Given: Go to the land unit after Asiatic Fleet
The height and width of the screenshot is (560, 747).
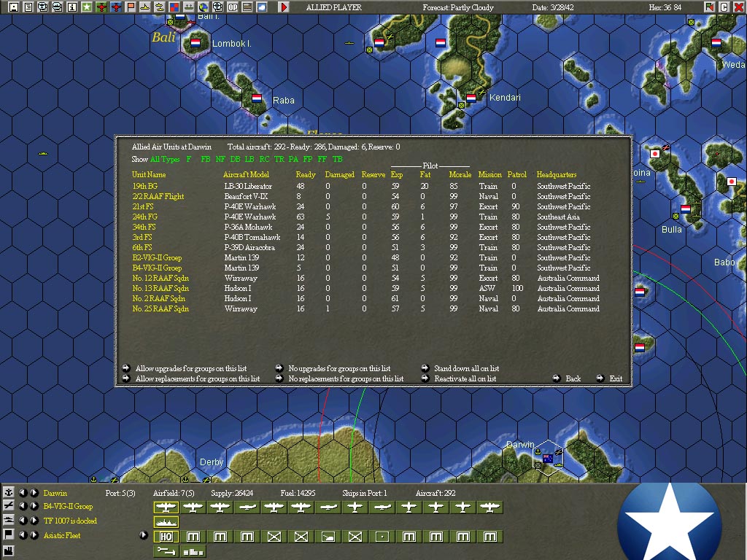Looking at the screenshot, I should [x=34, y=534].
